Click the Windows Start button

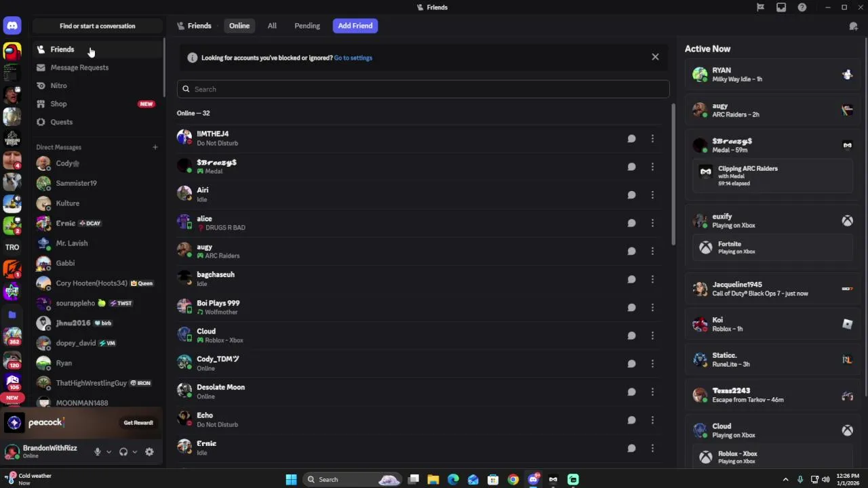tap(291, 479)
